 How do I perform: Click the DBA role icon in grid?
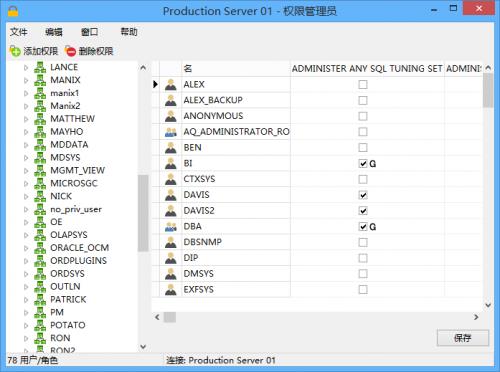point(171,227)
